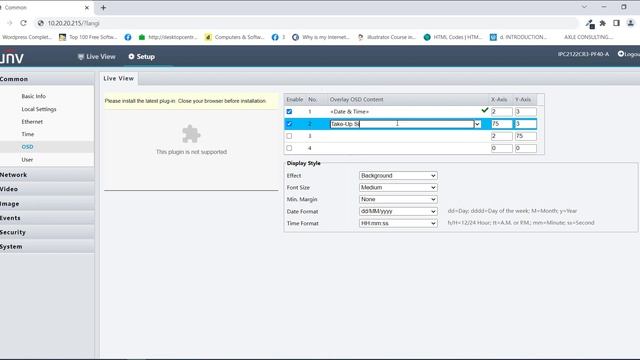
Task: Click the site info icon in address bar
Action: point(41,23)
